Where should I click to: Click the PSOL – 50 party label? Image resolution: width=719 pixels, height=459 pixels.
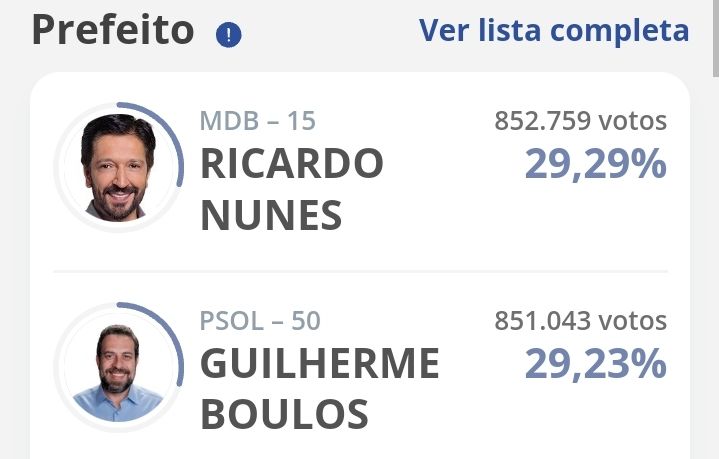pyautogui.click(x=260, y=321)
